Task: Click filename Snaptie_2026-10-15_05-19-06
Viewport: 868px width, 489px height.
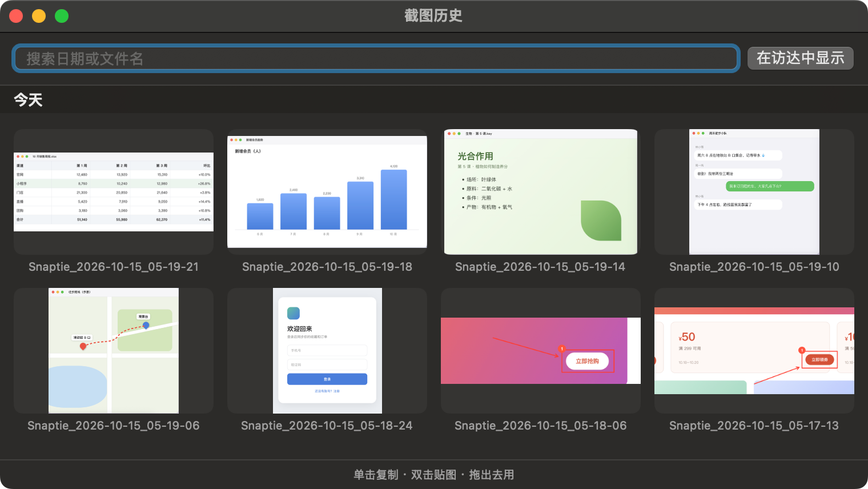Action: click(x=114, y=426)
